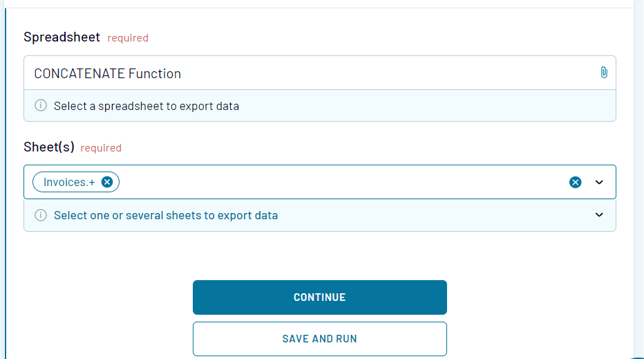Open the chat widget bubble at bottom corner
Viewport: 644px width, 359px height.
[636, 357]
